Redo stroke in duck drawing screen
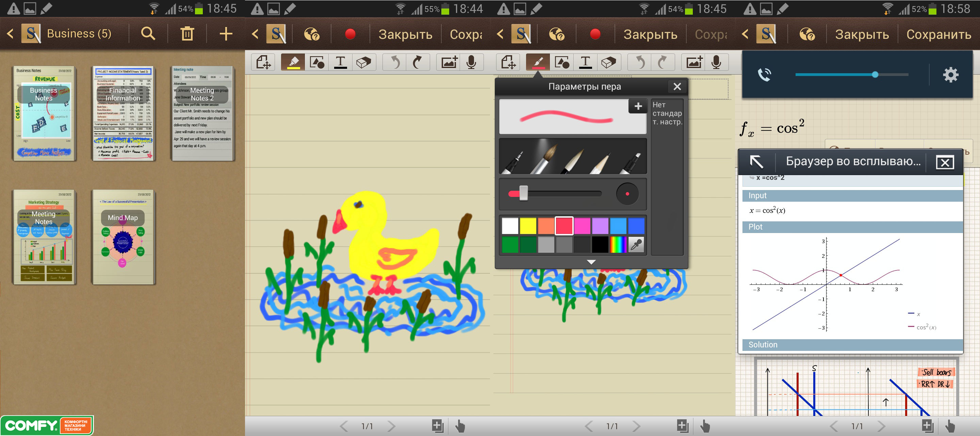 tap(418, 62)
